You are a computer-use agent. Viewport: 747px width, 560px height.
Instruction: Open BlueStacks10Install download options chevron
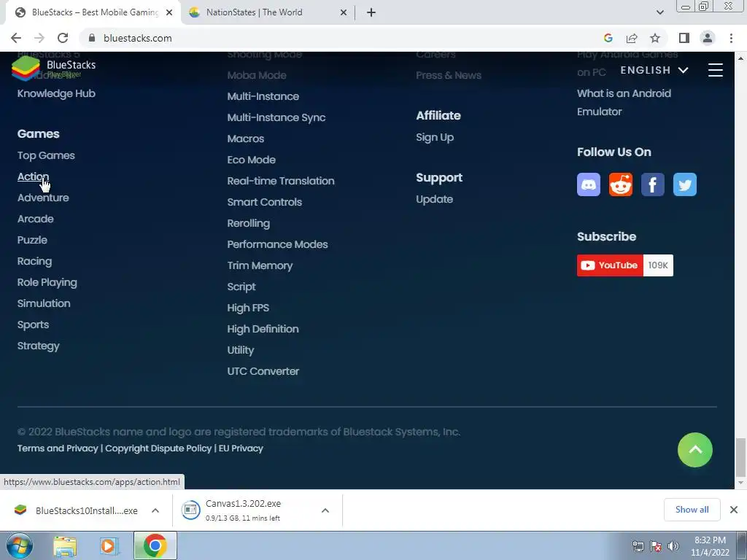(155, 510)
